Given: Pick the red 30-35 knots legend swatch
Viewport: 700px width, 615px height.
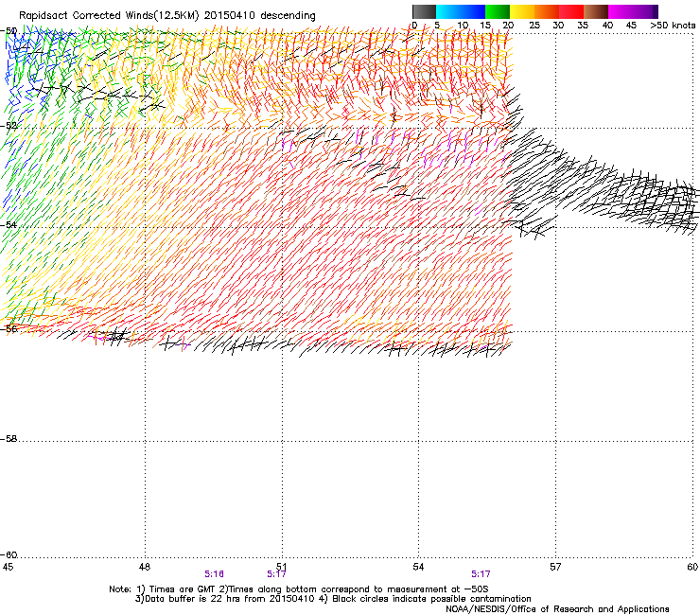Looking at the screenshot, I should click(571, 11).
